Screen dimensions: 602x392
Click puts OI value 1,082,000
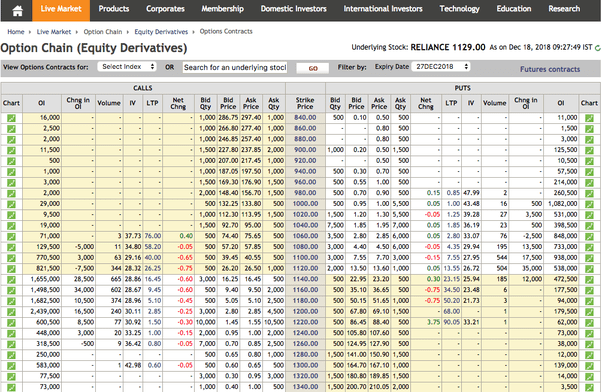tap(562, 204)
